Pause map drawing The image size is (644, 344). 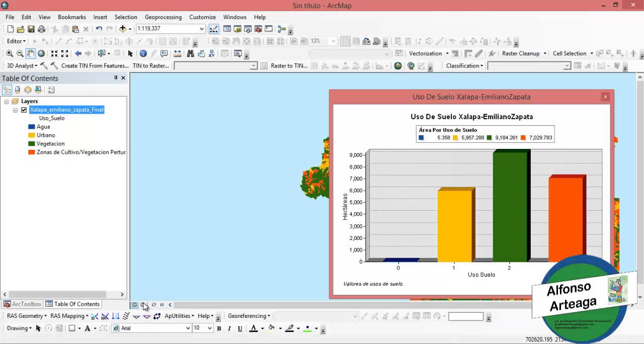162,305
